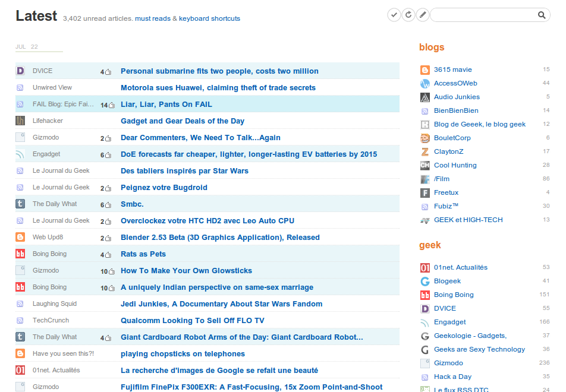This screenshot has width=566, height=392.
Task: Select the /Film feed in the sidebar
Action: click(442, 179)
